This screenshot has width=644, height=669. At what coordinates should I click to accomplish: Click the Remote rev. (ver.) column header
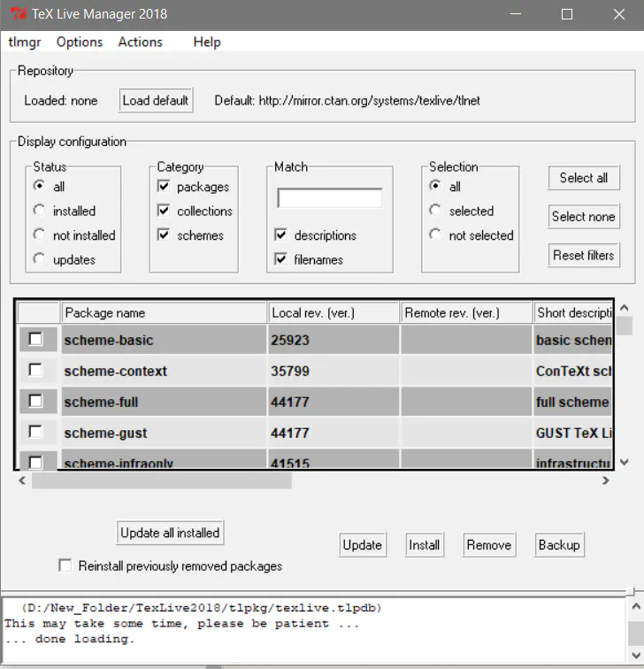click(466, 312)
